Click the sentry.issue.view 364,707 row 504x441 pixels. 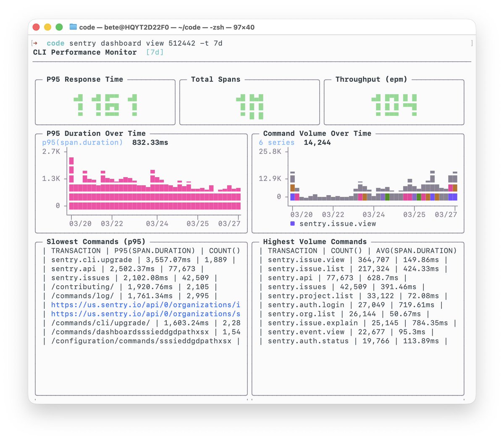tap(353, 260)
